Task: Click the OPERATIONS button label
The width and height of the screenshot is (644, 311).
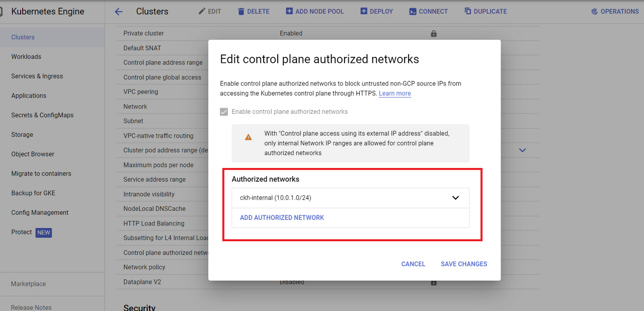Action: click(620, 12)
